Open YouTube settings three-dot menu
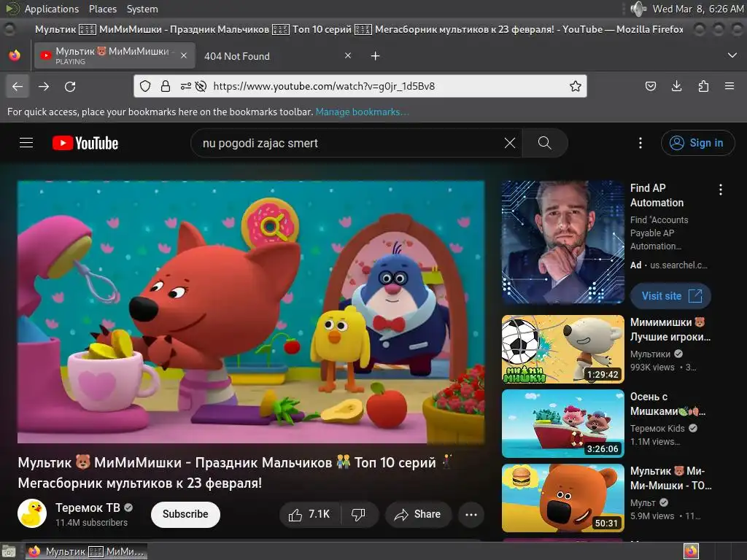Screen dimensions: 747x560 click(x=640, y=143)
